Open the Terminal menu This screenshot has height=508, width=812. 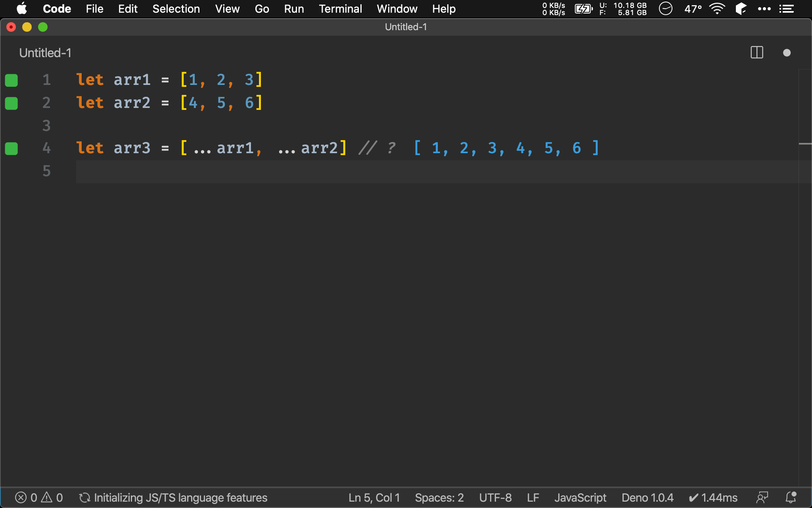point(340,9)
